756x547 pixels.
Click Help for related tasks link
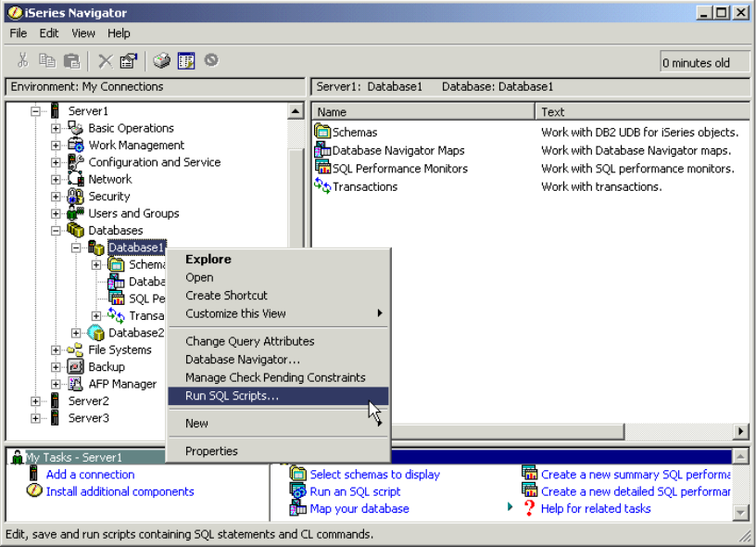tap(596, 508)
